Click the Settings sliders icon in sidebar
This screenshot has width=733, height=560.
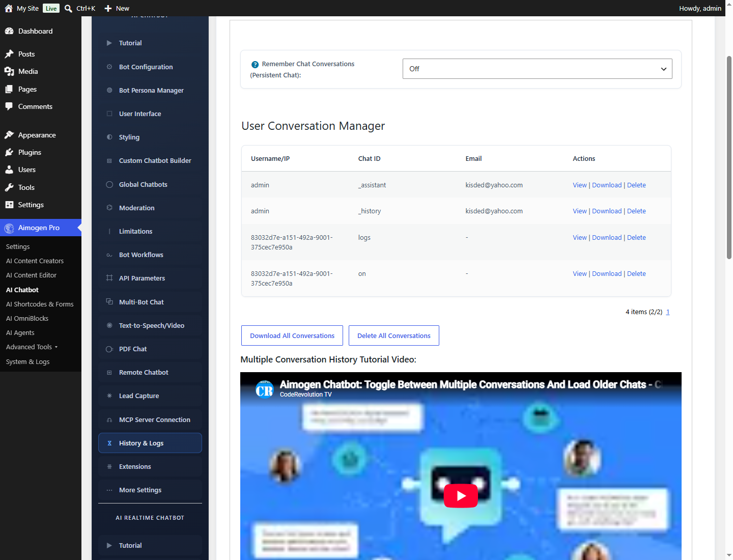tap(9, 205)
